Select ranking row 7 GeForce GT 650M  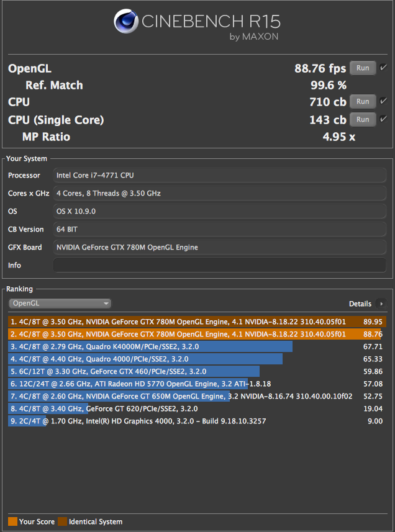coord(197,396)
